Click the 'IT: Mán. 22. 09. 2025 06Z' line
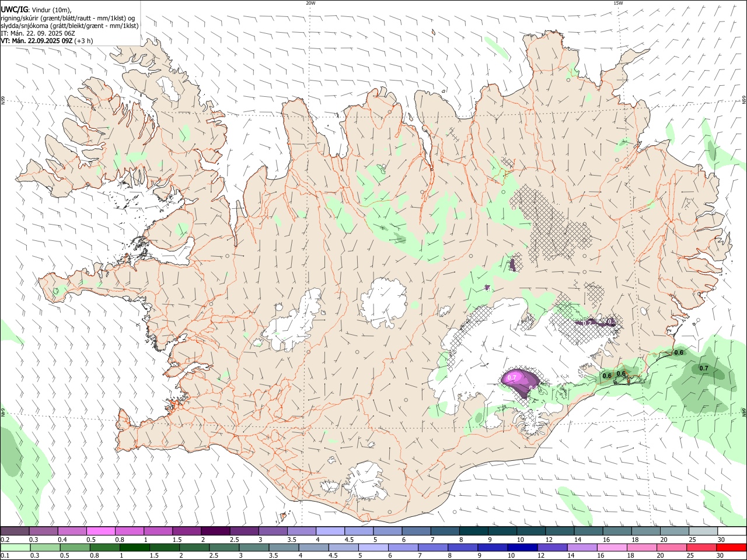The height and width of the screenshot is (560, 747). coord(38,33)
